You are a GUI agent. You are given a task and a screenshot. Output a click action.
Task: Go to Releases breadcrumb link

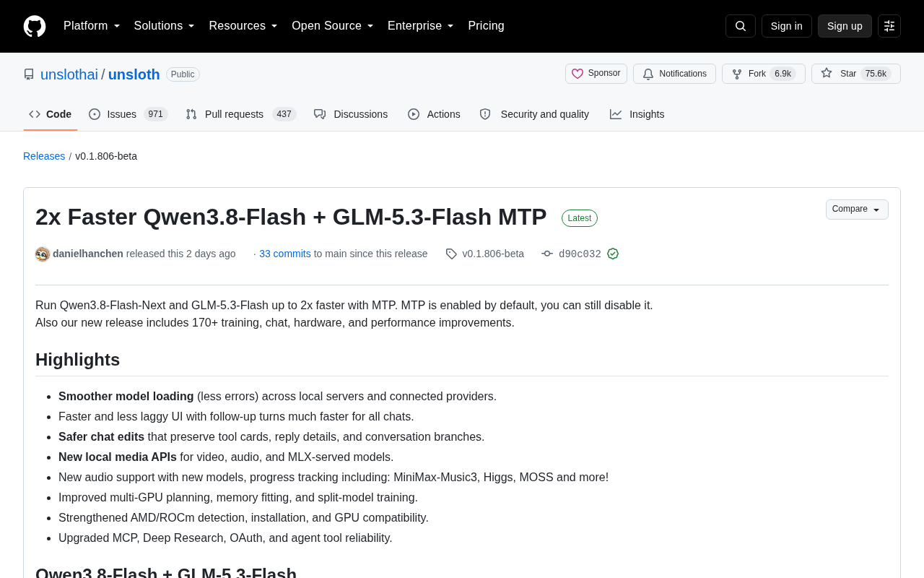(x=44, y=156)
